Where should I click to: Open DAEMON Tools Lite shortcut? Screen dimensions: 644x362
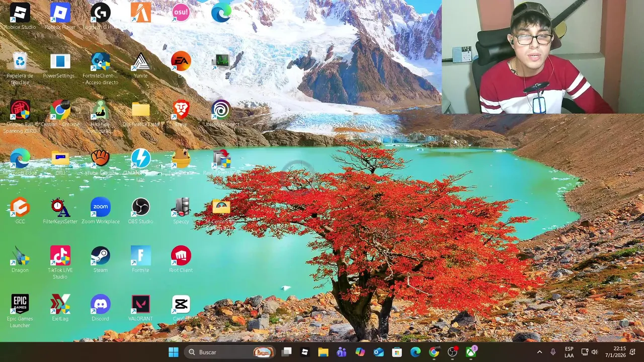(x=140, y=159)
